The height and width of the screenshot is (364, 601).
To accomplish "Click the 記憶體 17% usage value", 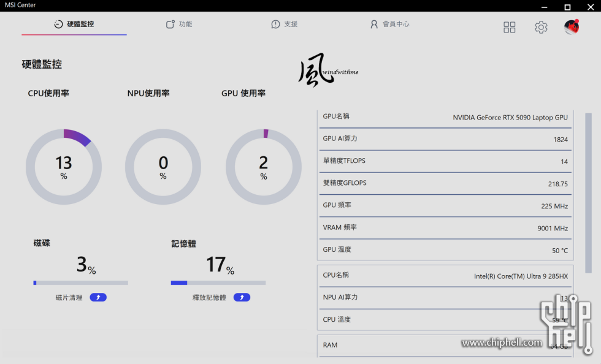I will 220,265.
